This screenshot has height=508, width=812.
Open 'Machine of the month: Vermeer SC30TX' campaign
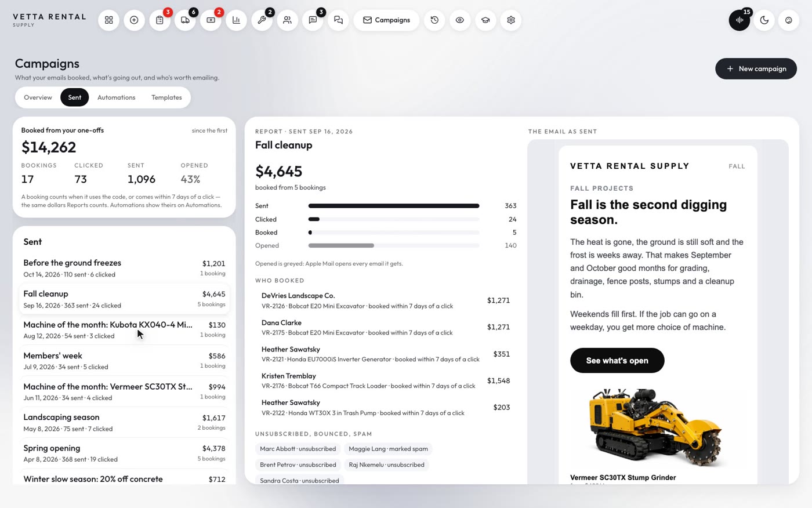point(124,391)
